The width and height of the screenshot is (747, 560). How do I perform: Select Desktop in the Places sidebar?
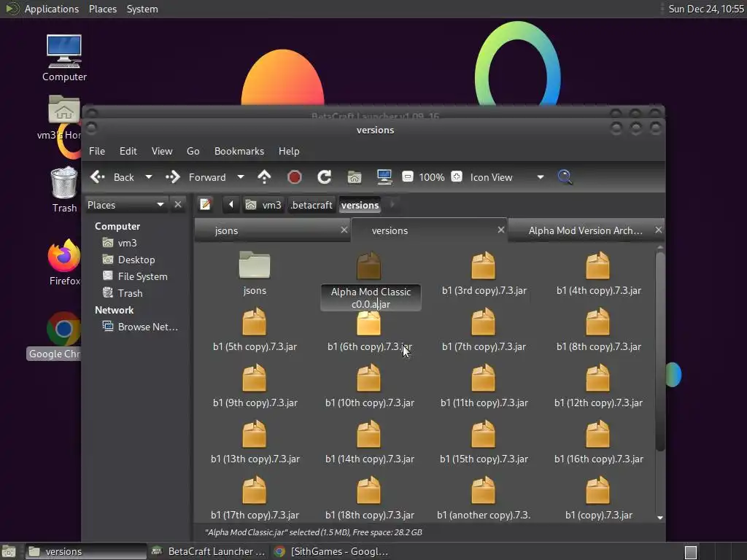(x=136, y=260)
